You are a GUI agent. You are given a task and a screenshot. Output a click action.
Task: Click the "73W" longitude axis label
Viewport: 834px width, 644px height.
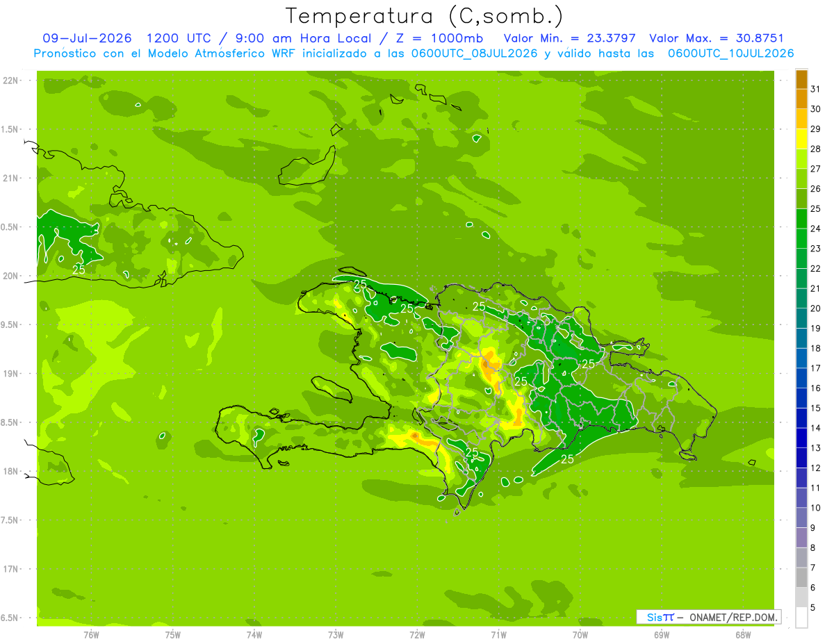coord(336,634)
